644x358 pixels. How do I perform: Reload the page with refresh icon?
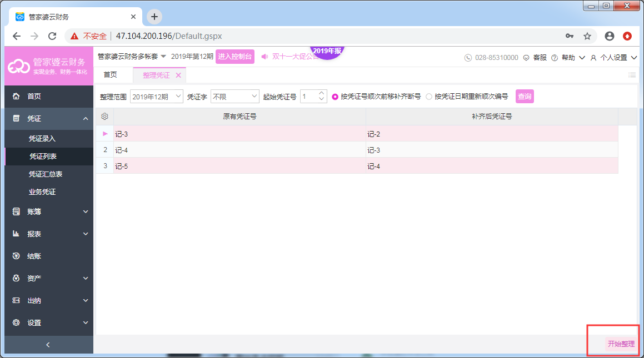click(x=52, y=36)
